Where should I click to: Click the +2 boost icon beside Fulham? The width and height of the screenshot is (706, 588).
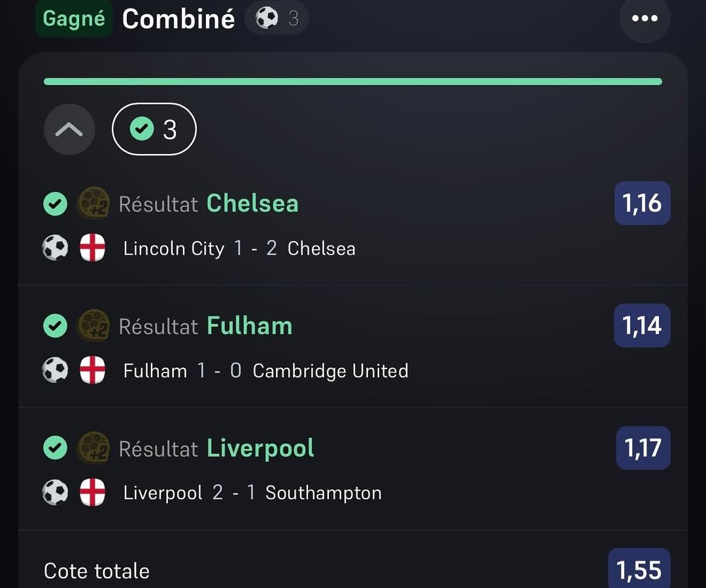pos(93,325)
